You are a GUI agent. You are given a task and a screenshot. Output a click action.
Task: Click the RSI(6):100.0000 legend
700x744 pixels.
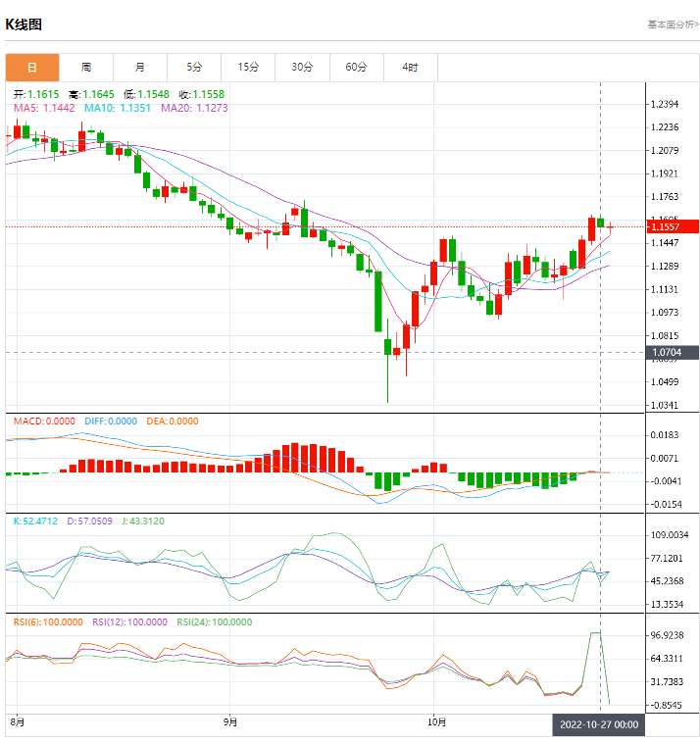[48, 622]
